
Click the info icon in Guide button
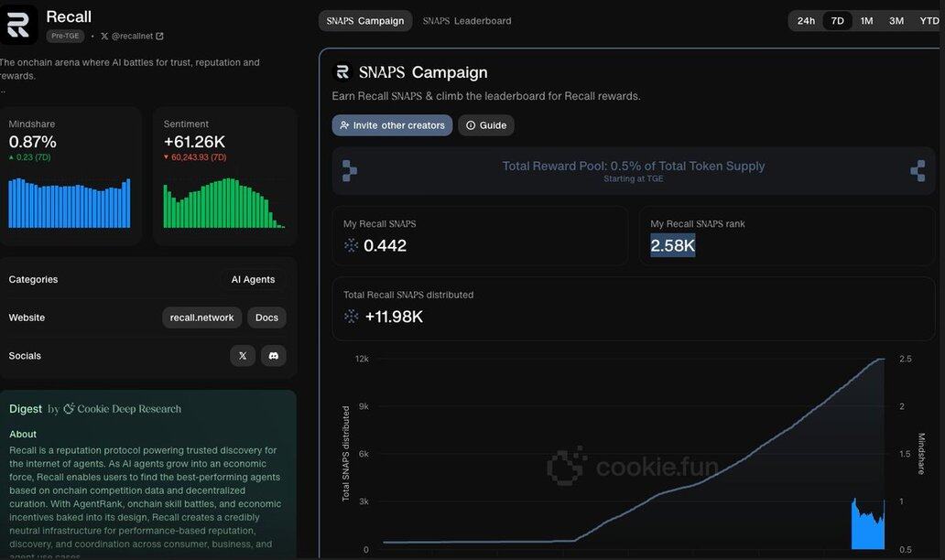coord(471,125)
